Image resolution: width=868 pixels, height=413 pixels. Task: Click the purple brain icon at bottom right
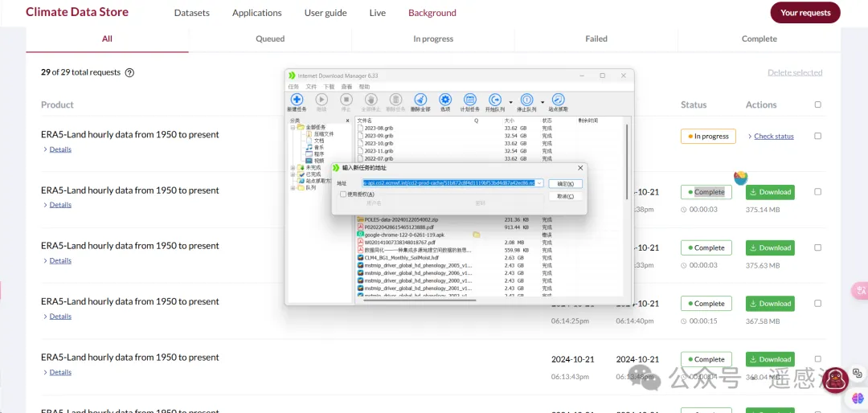pos(858,398)
